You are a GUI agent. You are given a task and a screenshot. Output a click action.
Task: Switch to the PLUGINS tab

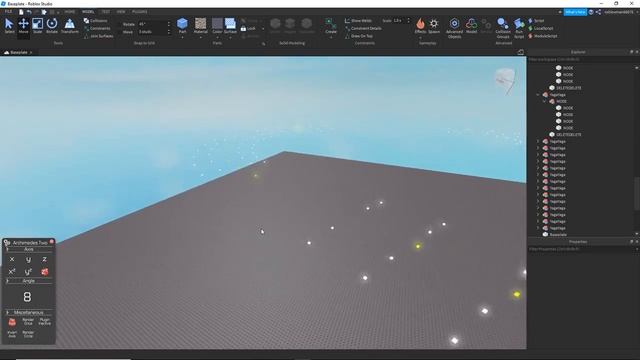click(x=140, y=12)
